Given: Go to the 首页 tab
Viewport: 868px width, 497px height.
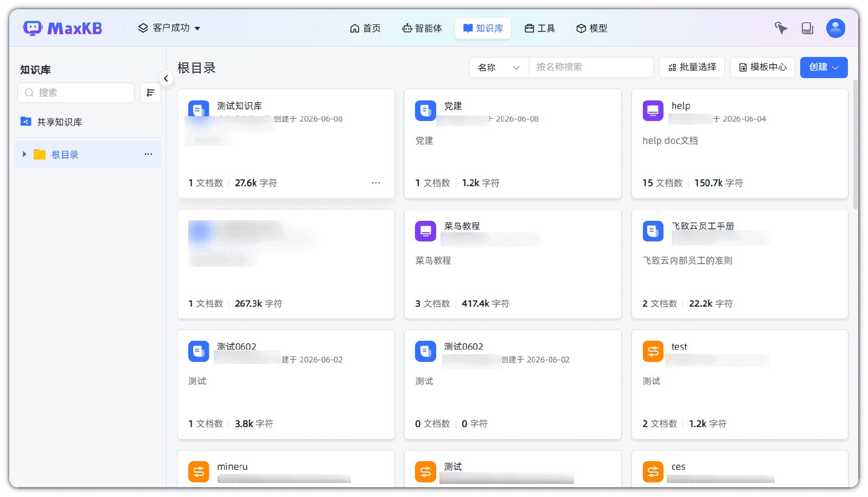Looking at the screenshot, I should click(x=365, y=28).
